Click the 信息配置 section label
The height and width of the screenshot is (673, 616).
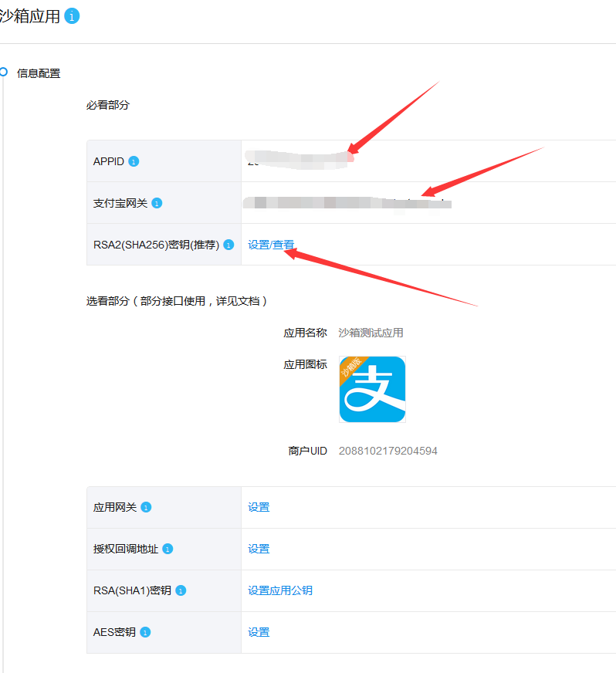[x=39, y=73]
